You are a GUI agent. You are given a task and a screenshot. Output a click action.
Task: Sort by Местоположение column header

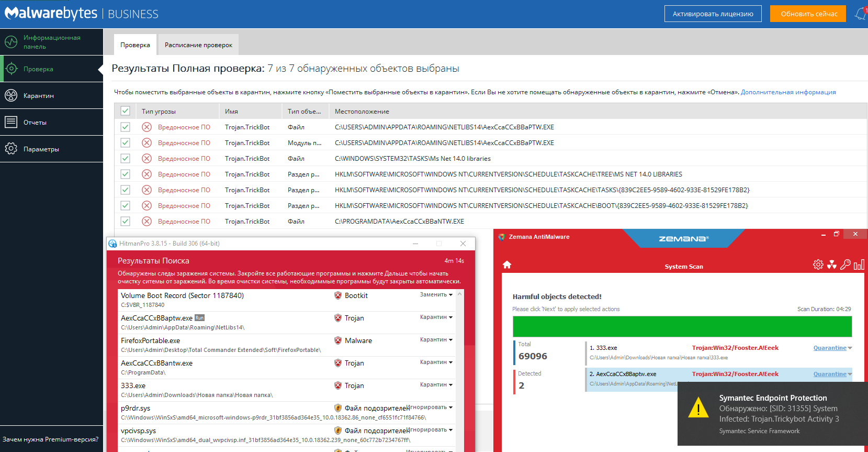[598, 111]
